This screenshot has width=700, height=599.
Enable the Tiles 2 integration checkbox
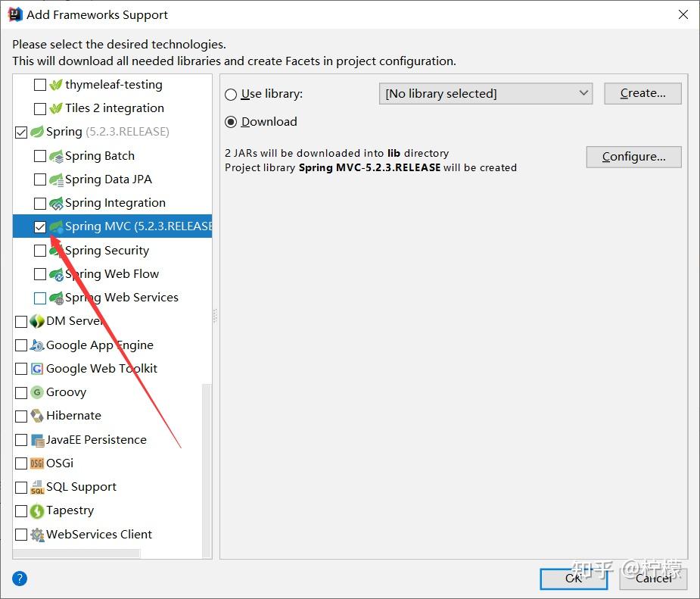[x=40, y=108]
